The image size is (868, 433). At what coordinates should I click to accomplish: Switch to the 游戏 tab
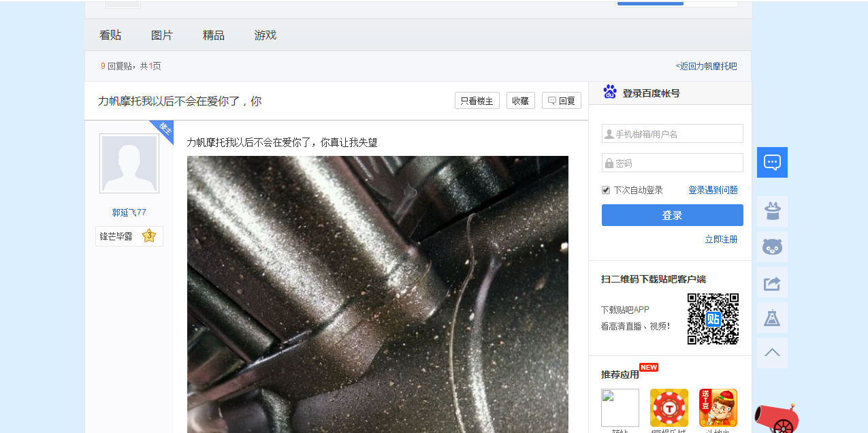tap(266, 35)
